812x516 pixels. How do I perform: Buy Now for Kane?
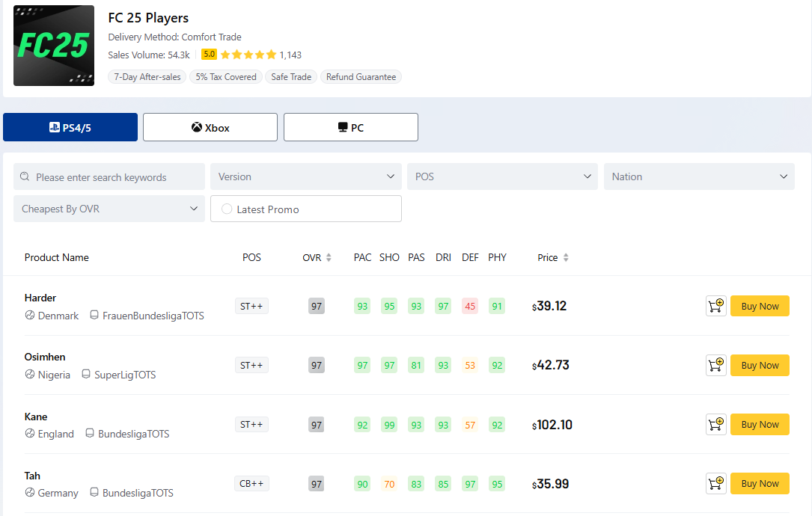click(760, 425)
